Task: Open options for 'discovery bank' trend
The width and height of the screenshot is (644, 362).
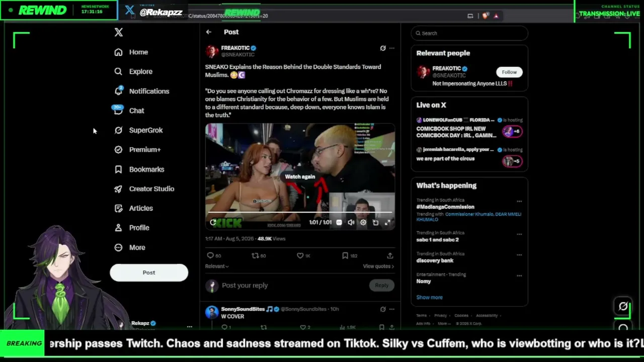Action: tap(519, 255)
